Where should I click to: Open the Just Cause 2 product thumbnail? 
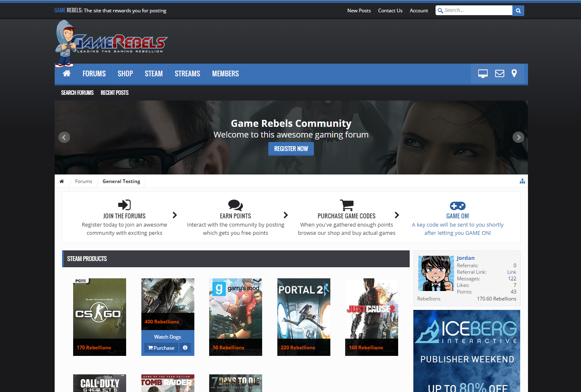pyautogui.click(x=371, y=317)
